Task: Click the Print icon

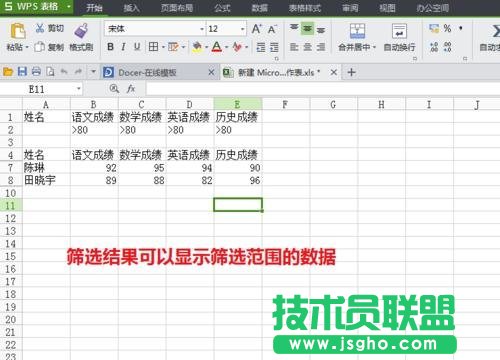Action: pos(36,72)
